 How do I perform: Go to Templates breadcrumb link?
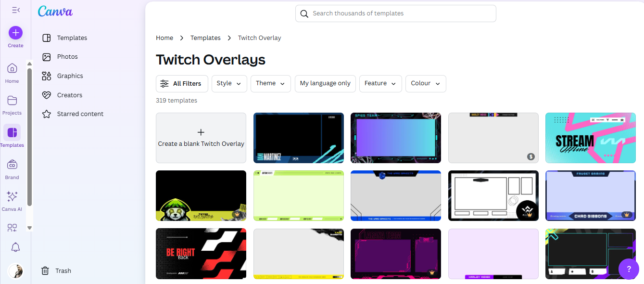pos(205,38)
